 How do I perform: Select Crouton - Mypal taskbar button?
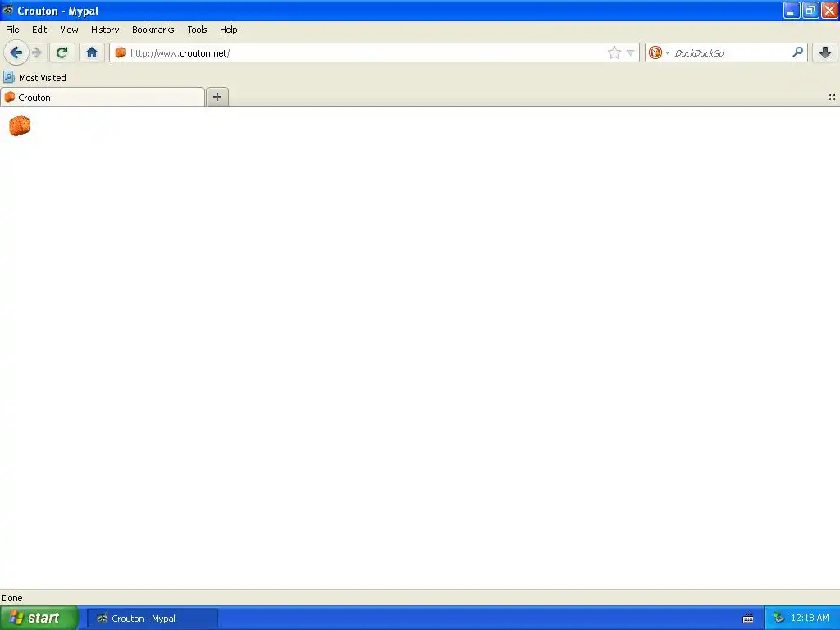153,619
